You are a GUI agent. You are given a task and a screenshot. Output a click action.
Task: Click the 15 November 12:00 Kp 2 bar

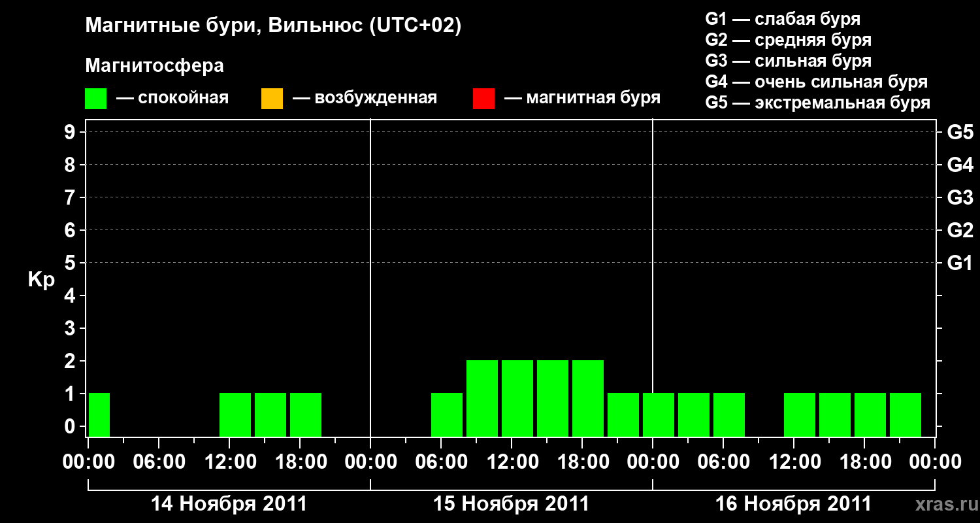(517, 398)
